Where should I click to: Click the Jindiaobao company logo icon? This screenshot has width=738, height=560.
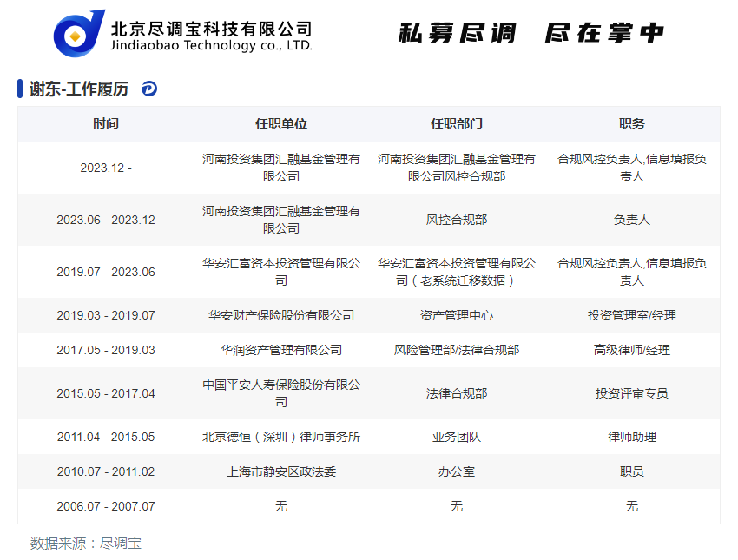pyautogui.click(x=79, y=33)
